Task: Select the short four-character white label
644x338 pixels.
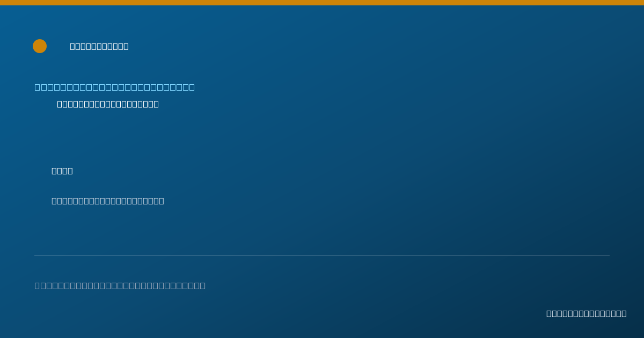Action: point(62,171)
